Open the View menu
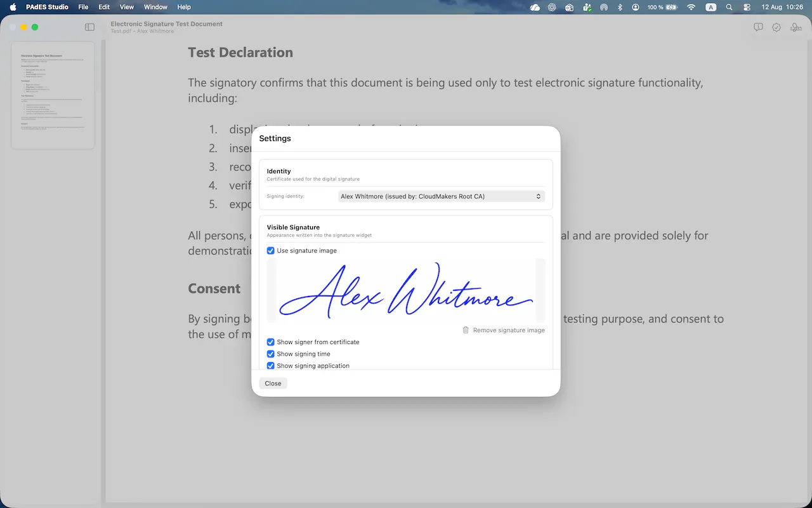812x508 pixels. pos(127,7)
